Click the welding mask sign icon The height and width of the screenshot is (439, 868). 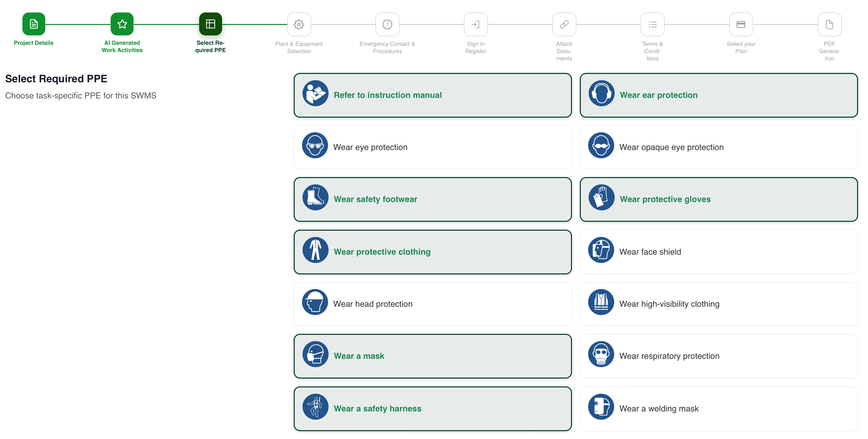tap(601, 407)
